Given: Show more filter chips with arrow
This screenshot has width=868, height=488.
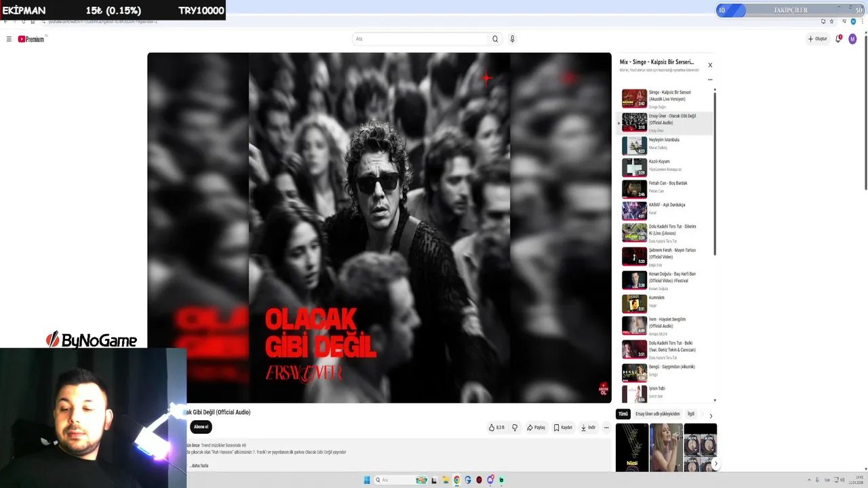Looking at the screenshot, I should pos(711,415).
